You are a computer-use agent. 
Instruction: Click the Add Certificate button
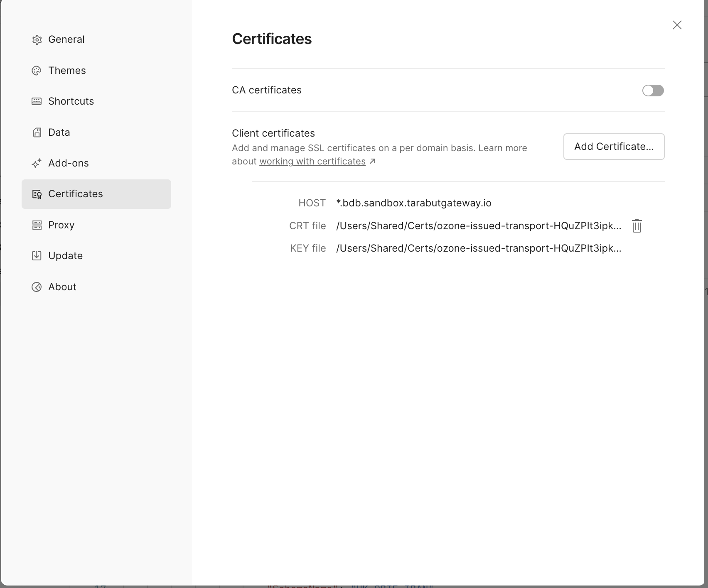point(614,147)
